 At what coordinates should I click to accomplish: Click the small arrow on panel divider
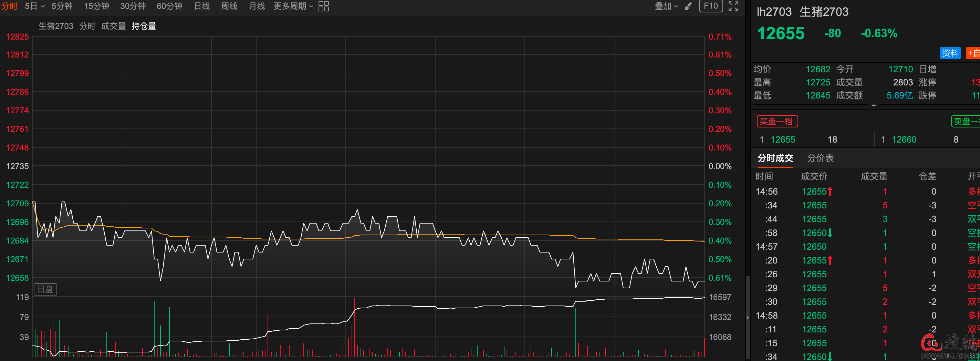[x=748, y=317]
